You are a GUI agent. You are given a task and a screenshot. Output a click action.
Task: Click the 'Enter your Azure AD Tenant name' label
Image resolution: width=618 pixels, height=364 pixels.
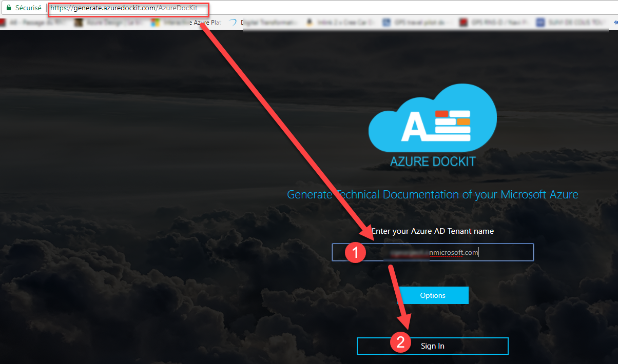click(x=433, y=231)
